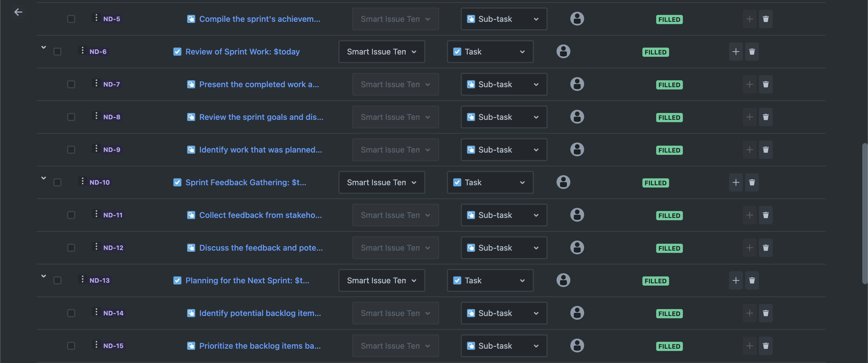
Task: Open the assignee avatar for ND-8
Action: coord(577,117)
